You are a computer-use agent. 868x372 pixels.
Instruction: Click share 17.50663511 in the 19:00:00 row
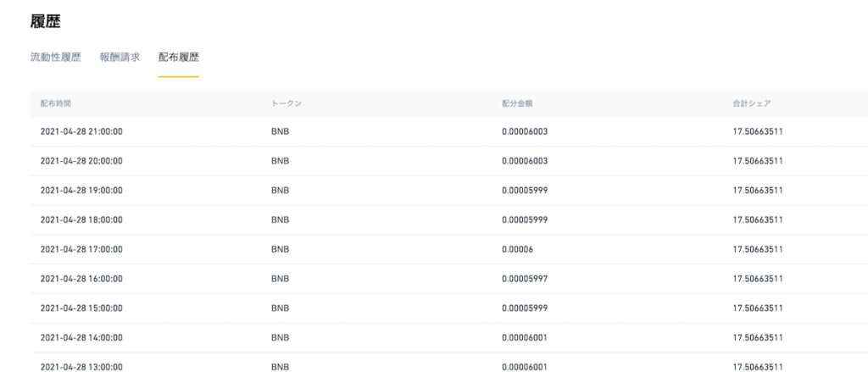tap(757, 191)
